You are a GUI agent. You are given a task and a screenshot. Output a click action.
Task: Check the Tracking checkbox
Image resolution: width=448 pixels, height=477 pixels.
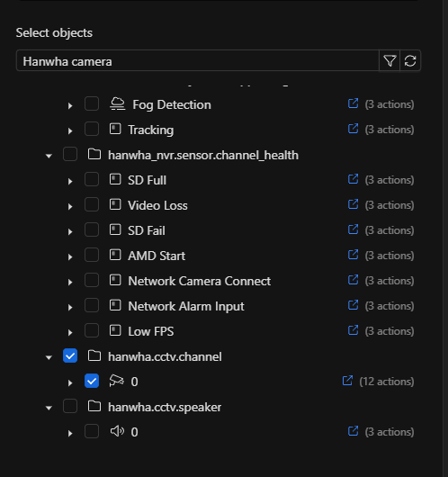pos(92,129)
